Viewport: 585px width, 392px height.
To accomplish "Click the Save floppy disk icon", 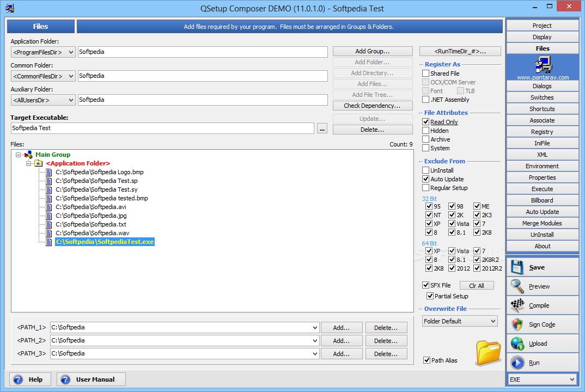I will click(x=517, y=267).
